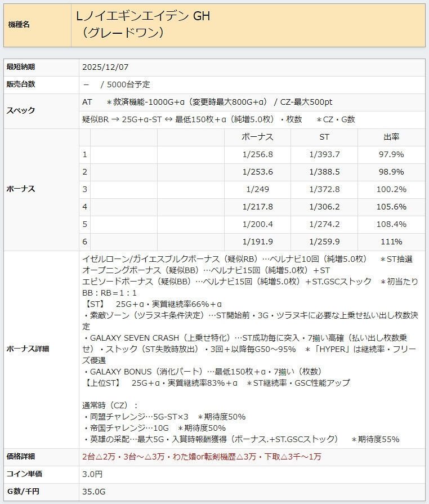
Task: Click the 最短納期 row label
Action: pyautogui.click(x=21, y=67)
